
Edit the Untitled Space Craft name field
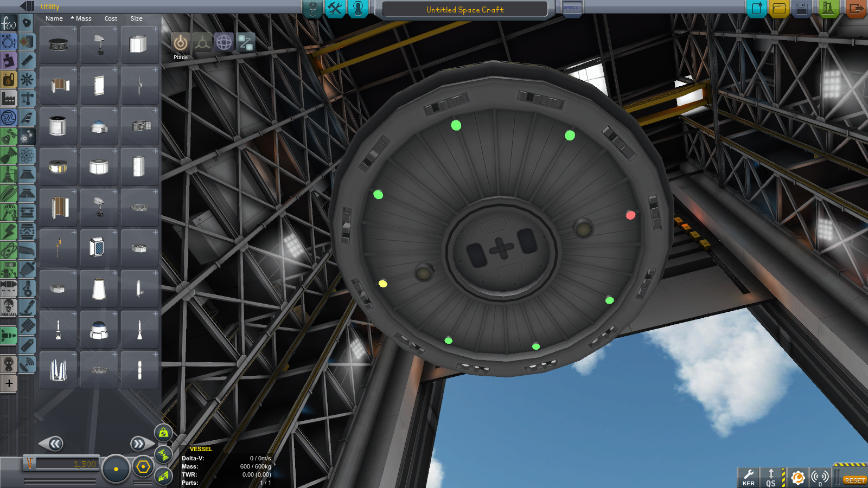pyautogui.click(x=465, y=9)
